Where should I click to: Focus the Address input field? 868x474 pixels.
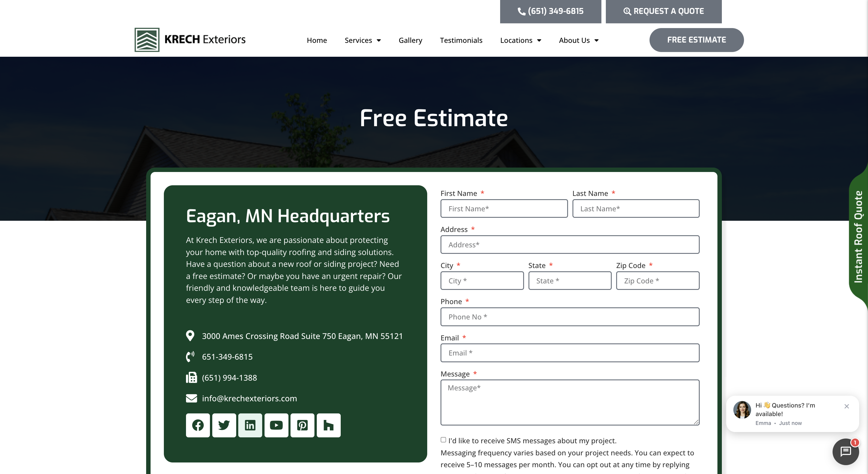tap(570, 245)
